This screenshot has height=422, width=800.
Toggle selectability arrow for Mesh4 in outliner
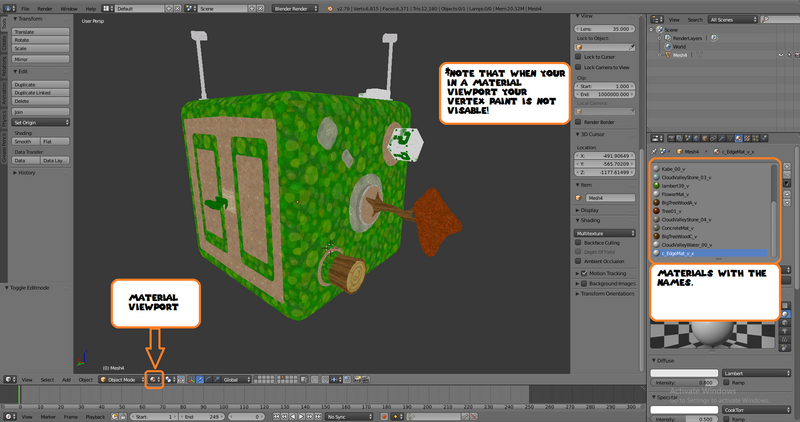click(x=789, y=55)
